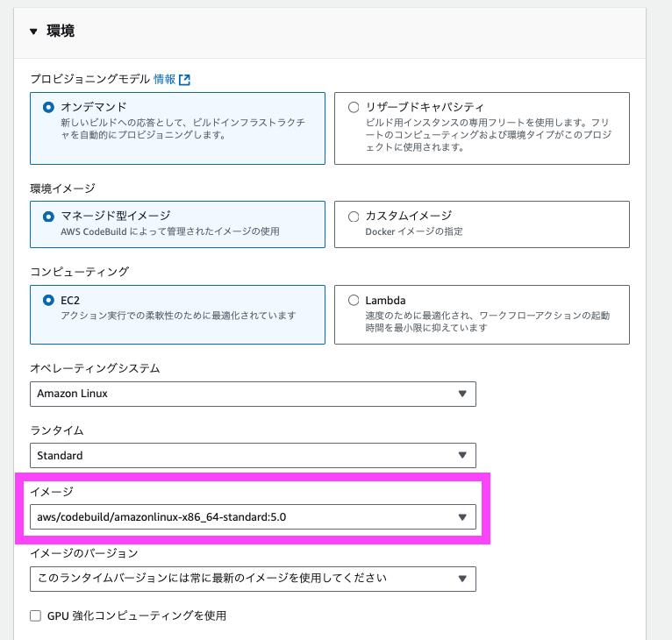Open the ランタイム dropdown showing Standard

253,455
